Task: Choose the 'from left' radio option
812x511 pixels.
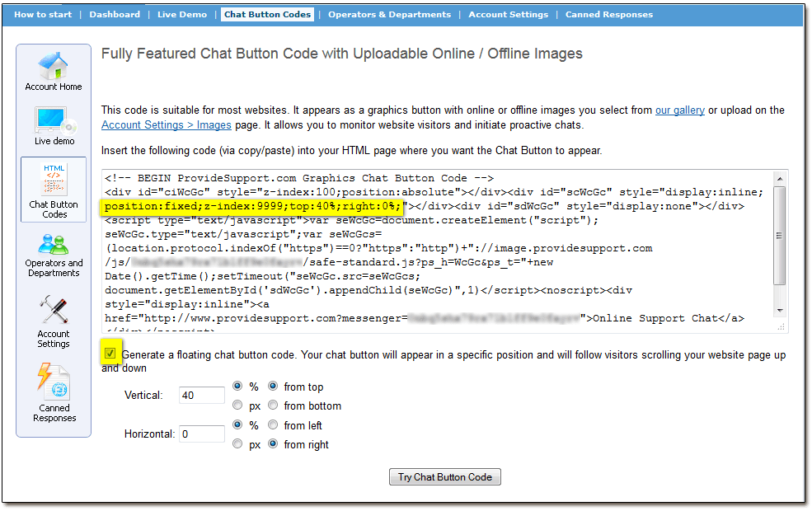Action: [x=273, y=424]
